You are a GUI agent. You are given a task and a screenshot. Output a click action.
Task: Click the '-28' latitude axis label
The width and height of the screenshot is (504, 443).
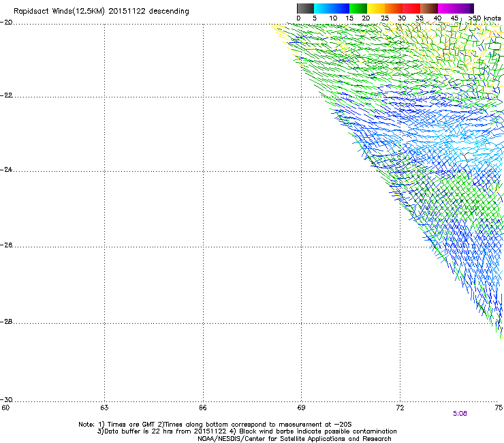[x=6, y=322]
